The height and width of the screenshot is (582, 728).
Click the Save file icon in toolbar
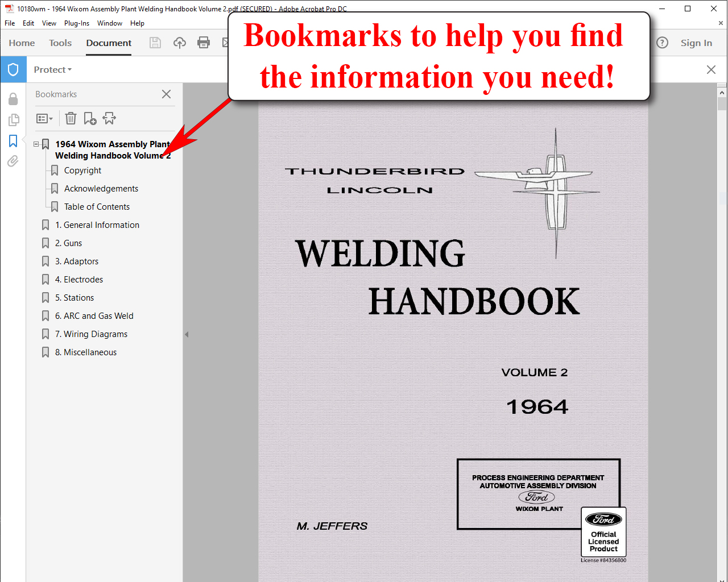pyautogui.click(x=155, y=43)
